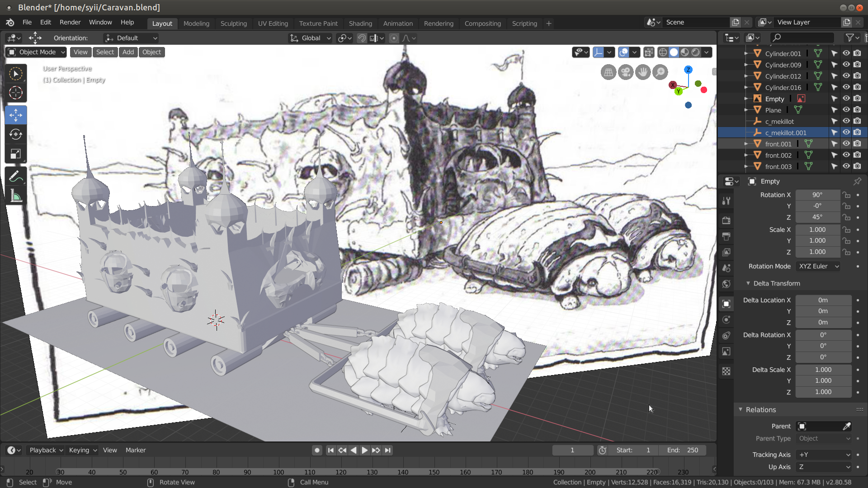Open the Tool properties tab icon
The width and height of the screenshot is (868, 488).
click(x=726, y=201)
